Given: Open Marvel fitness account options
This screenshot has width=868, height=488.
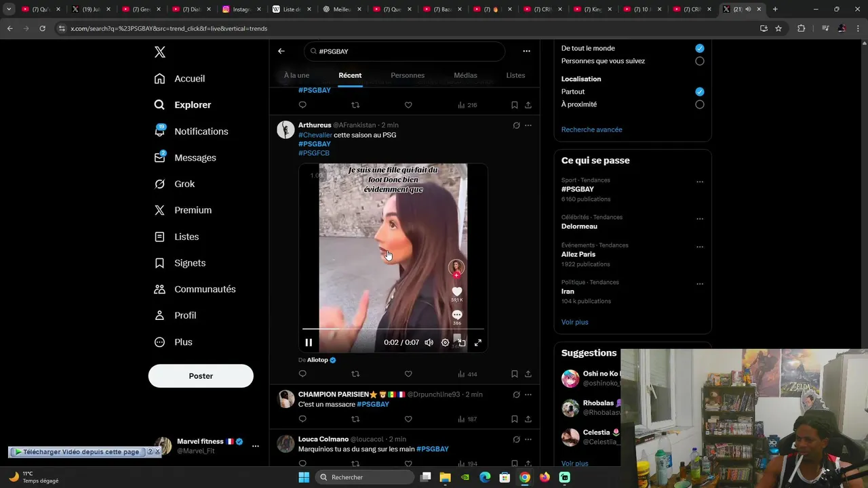Looking at the screenshot, I should pyautogui.click(x=256, y=446).
